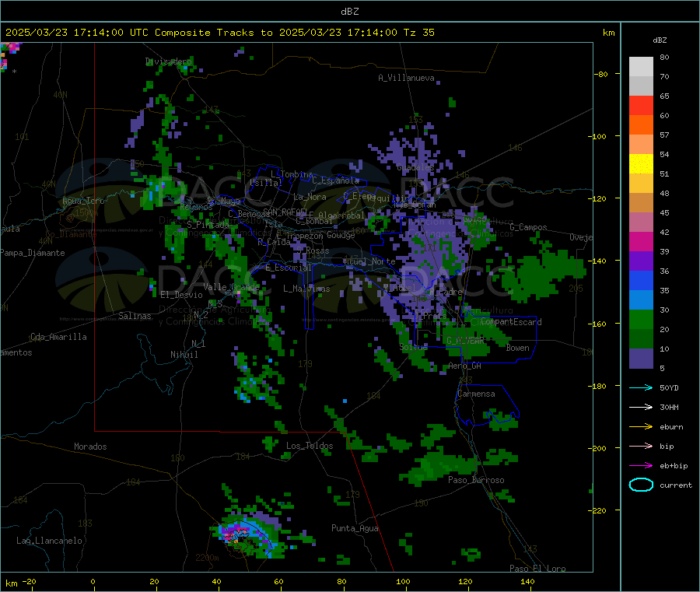Click the 'E_Escorial' map label
This screenshot has width=700, height=592.
[x=289, y=268]
